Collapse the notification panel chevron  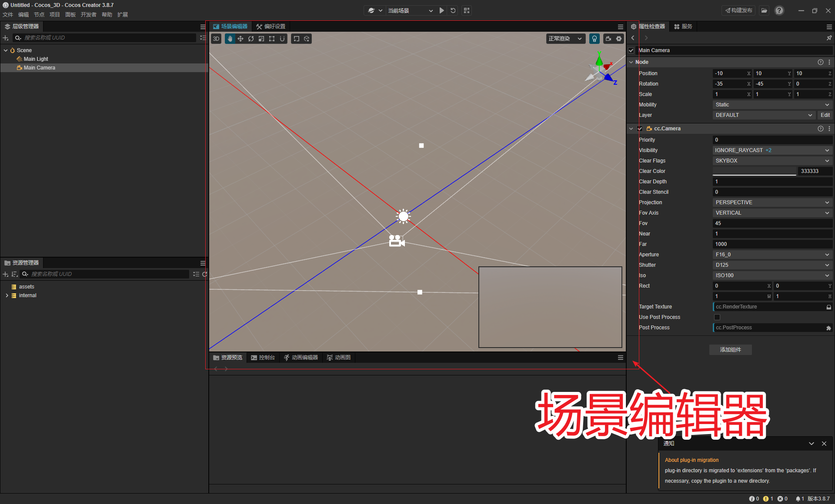pos(812,444)
